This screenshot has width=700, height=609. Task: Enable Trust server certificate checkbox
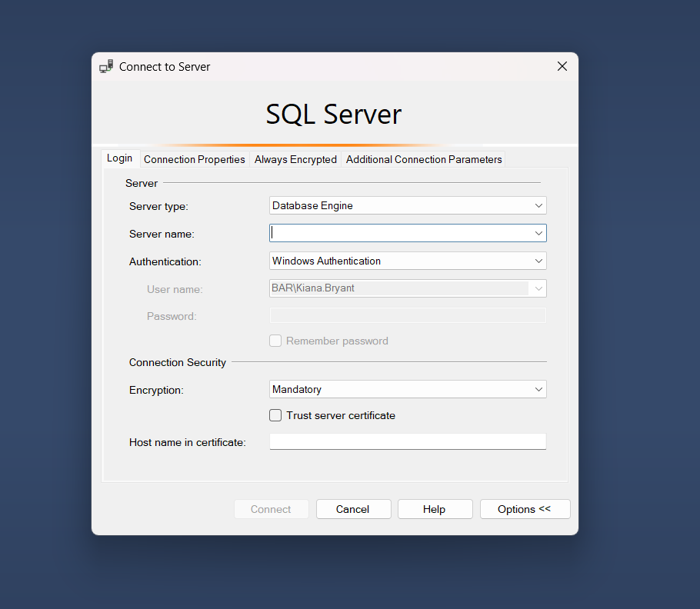(275, 415)
